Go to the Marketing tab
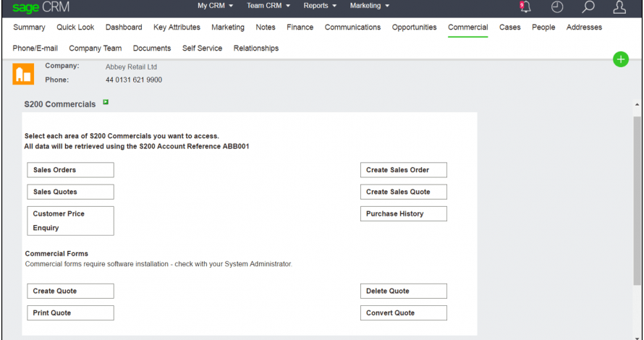The image size is (644, 340). pos(228,27)
